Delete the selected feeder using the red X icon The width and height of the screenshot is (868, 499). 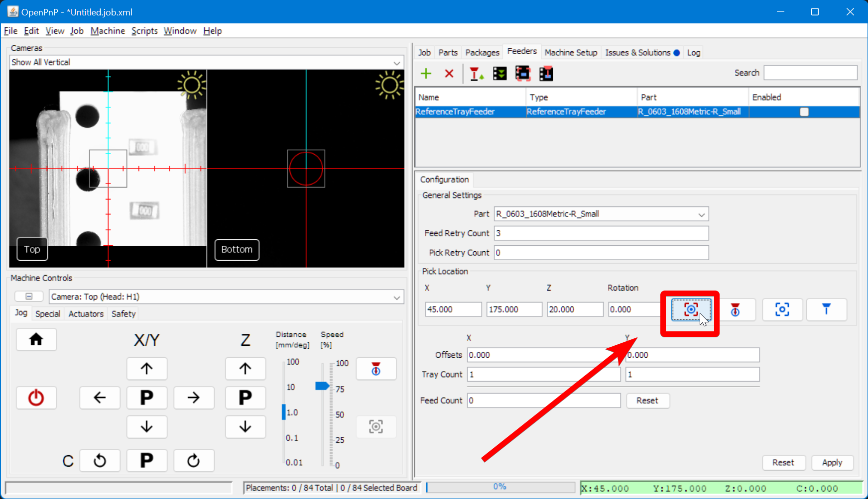pos(449,73)
